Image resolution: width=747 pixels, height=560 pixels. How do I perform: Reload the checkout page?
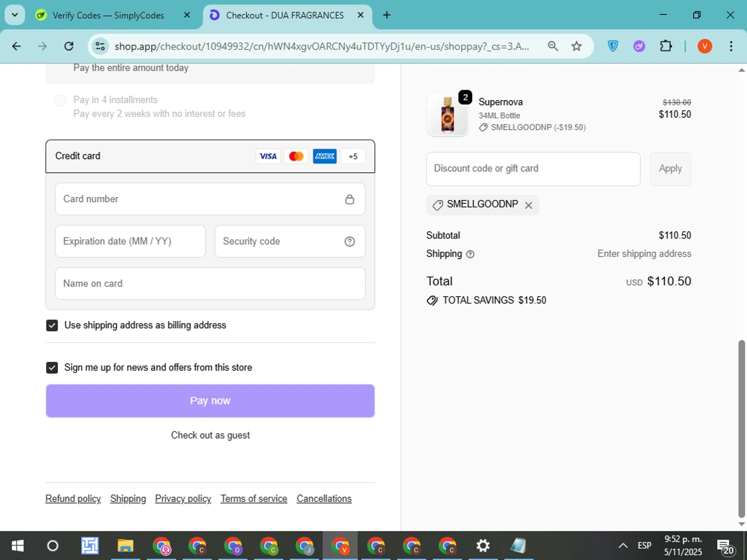click(x=69, y=46)
